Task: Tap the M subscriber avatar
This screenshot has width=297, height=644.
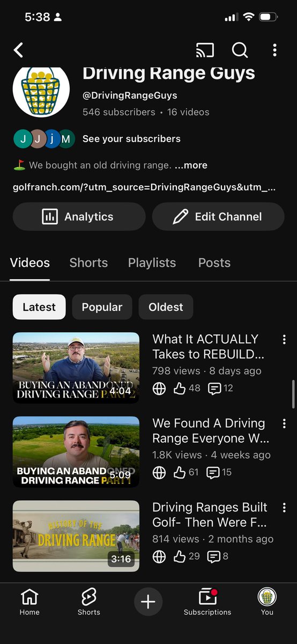Action: click(66, 139)
